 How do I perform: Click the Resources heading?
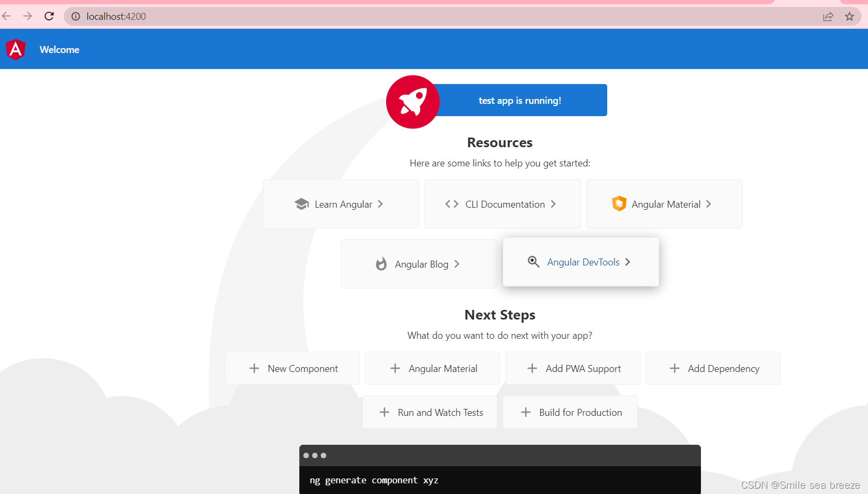tap(500, 142)
